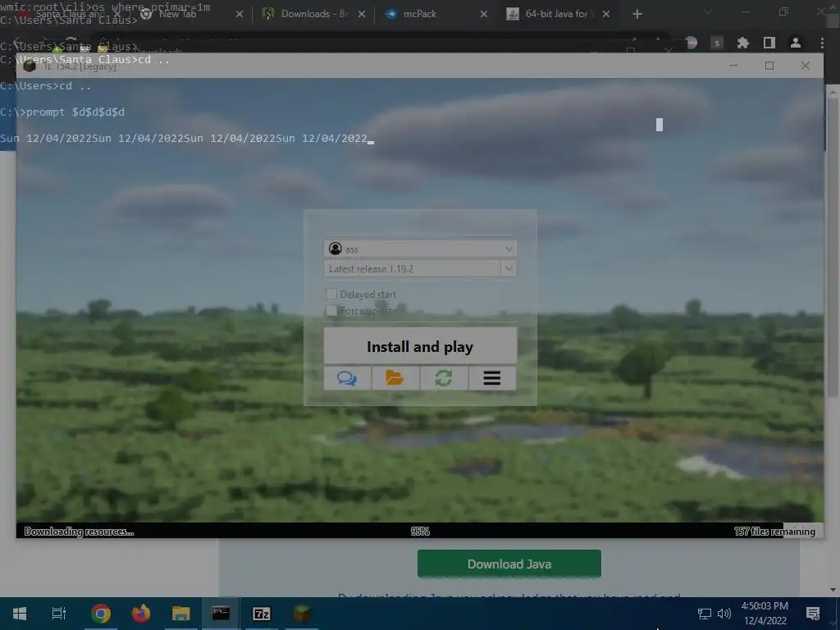The width and height of the screenshot is (840, 630).
Task: Open the network icon in system tray
Action: [x=704, y=614]
